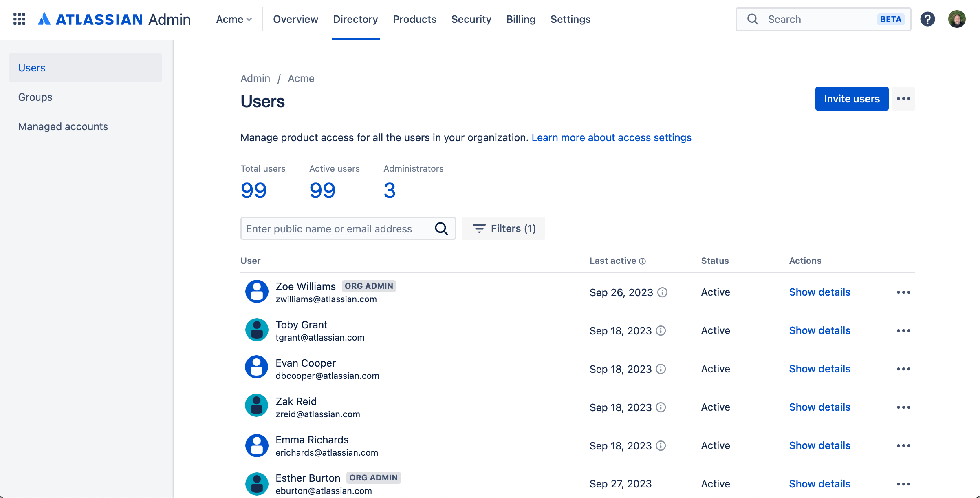Toggle Emma Richards active status indicator

(716, 445)
